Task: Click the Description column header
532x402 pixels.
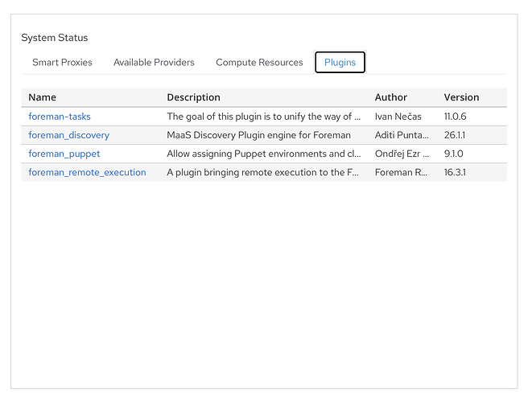Action: point(193,97)
